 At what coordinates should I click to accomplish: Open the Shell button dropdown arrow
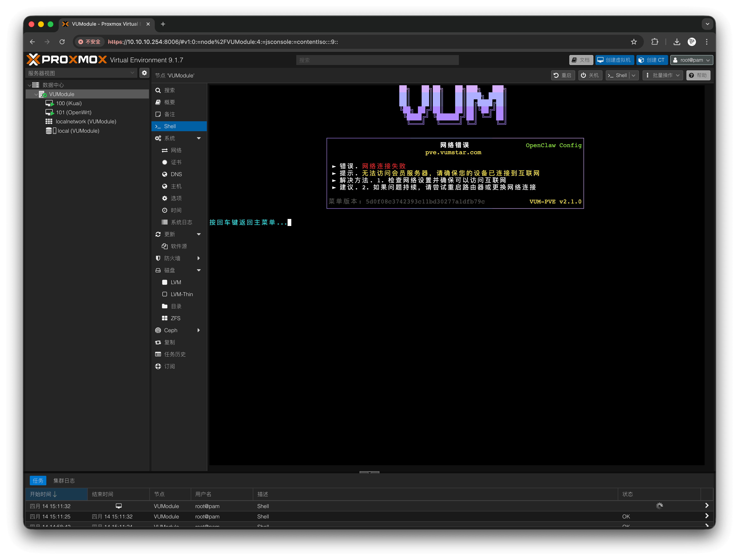coord(634,76)
